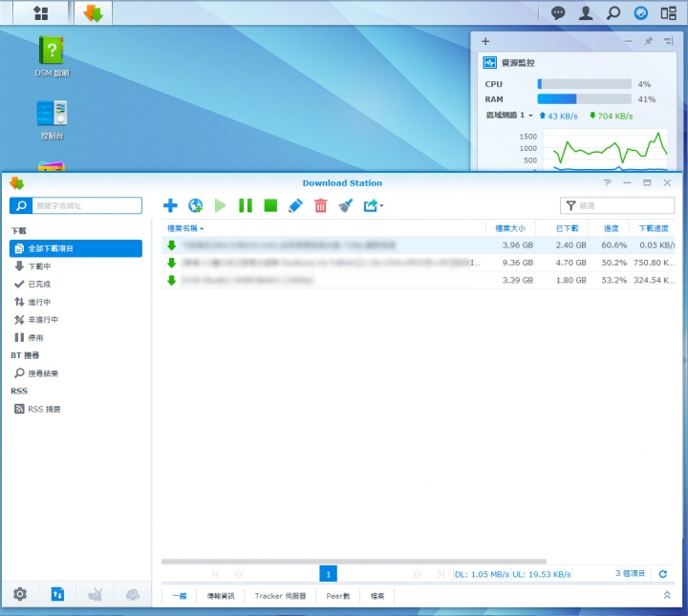The width and height of the screenshot is (688, 616).
Task: Stop the task with the green square icon
Action: click(x=270, y=205)
